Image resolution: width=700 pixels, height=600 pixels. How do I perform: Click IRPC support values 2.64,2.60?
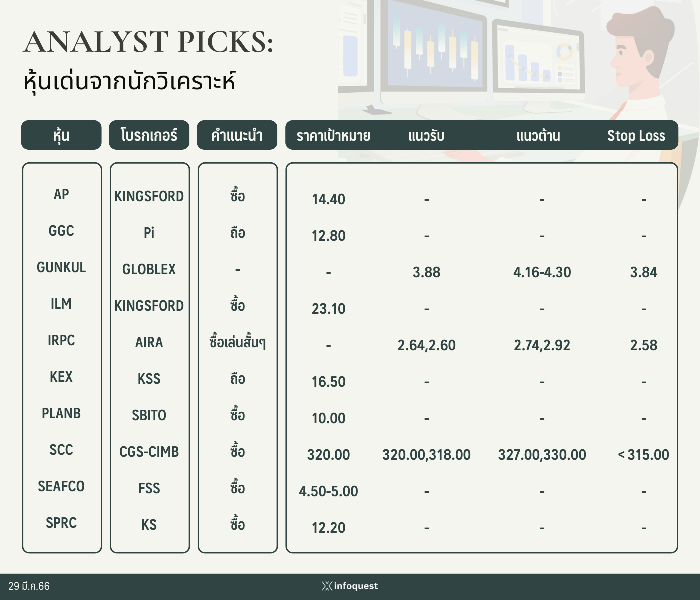(x=426, y=345)
